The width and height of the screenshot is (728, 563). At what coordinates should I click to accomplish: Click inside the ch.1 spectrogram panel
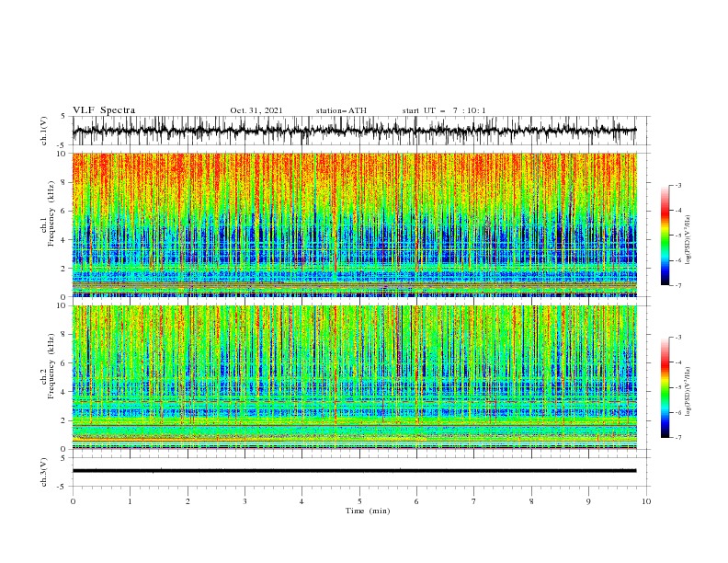(x=355, y=224)
